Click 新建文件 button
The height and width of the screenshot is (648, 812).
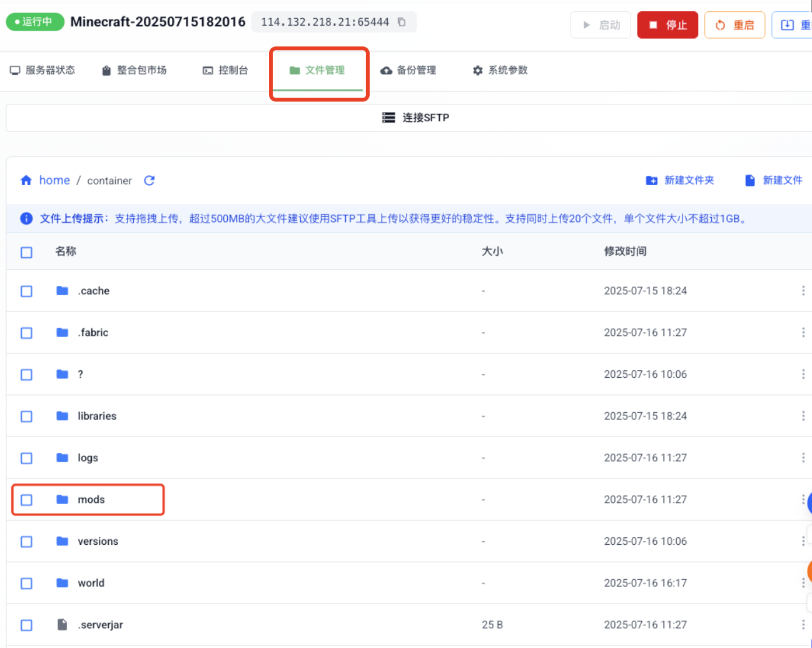774,180
